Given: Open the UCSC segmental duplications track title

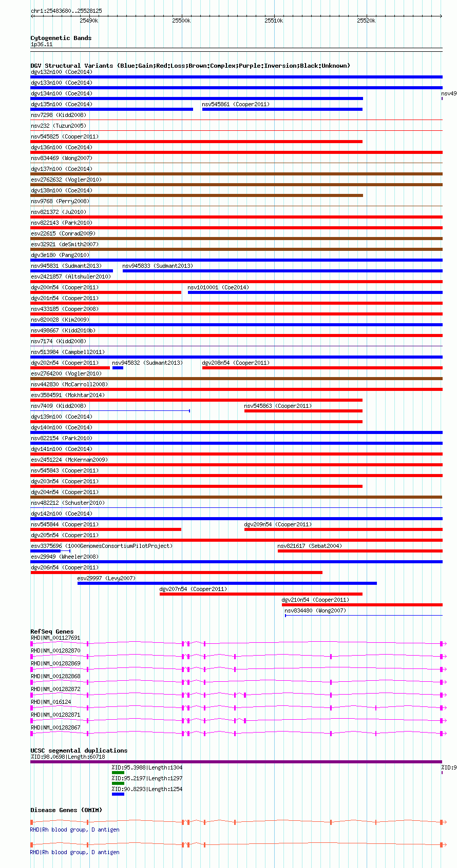Looking at the screenshot, I should pyautogui.click(x=79, y=751).
